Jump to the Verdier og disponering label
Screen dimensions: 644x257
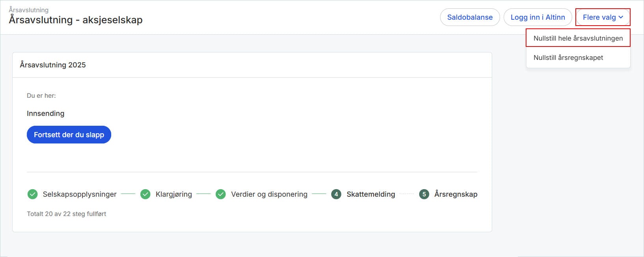tap(269, 194)
